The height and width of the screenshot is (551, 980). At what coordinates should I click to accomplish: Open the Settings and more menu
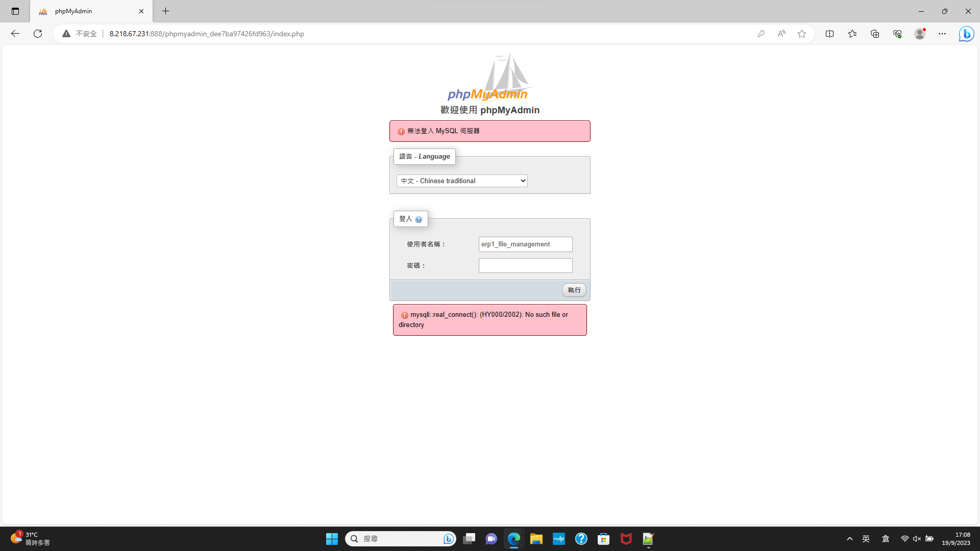coord(942,34)
